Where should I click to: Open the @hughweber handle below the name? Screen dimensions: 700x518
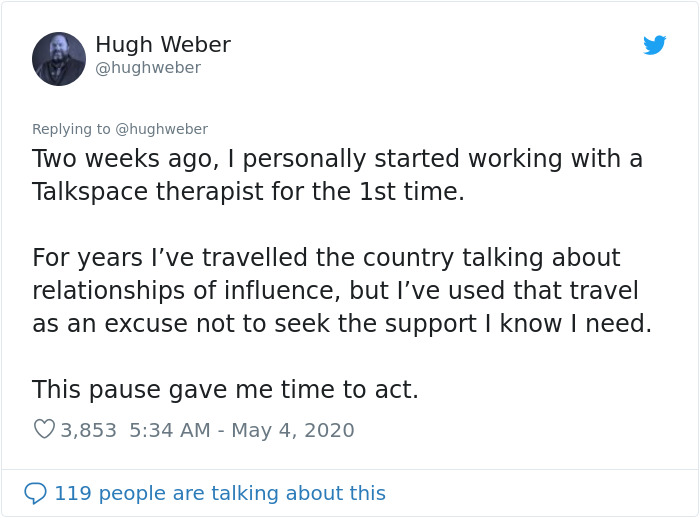tap(148, 68)
